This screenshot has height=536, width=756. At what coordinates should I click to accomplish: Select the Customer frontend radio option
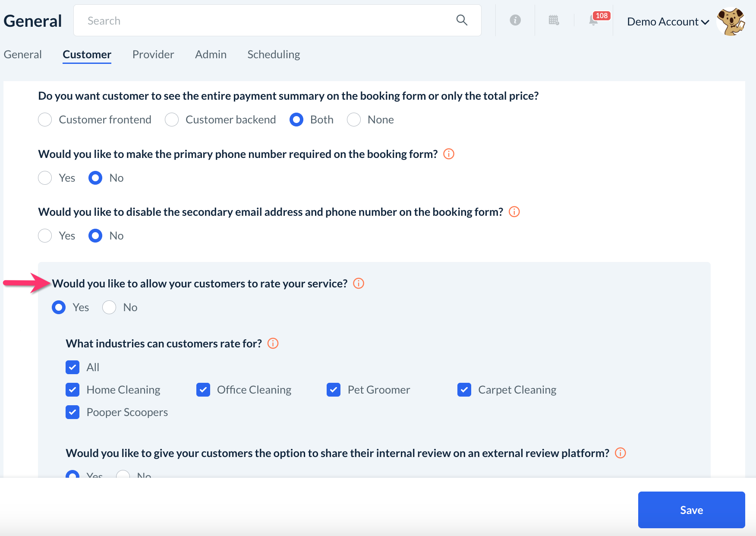tap(45, 120)
